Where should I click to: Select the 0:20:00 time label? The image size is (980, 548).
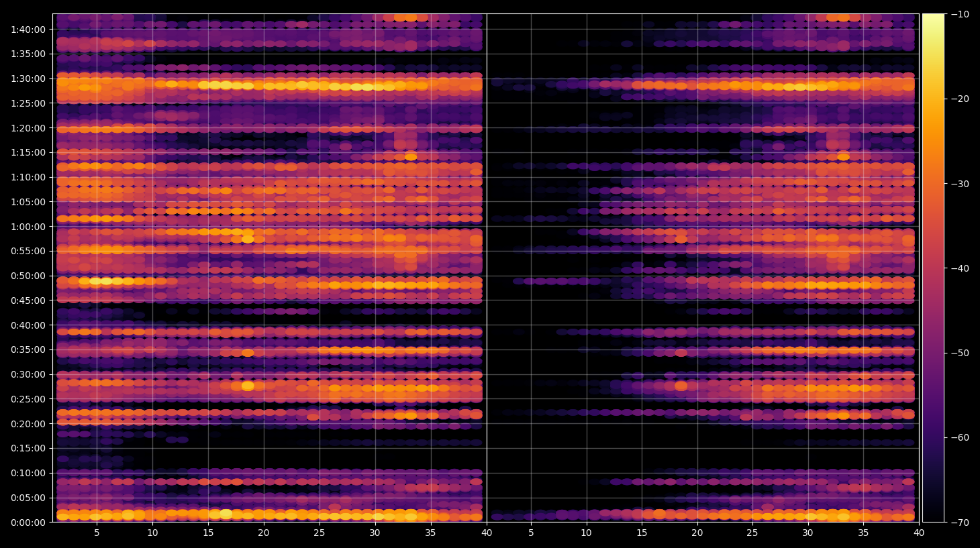click(x=28, y=424)
